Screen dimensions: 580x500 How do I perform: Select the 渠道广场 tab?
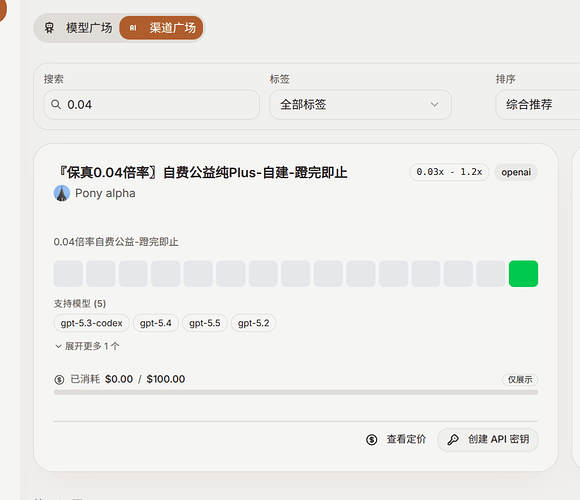[161, 28]
